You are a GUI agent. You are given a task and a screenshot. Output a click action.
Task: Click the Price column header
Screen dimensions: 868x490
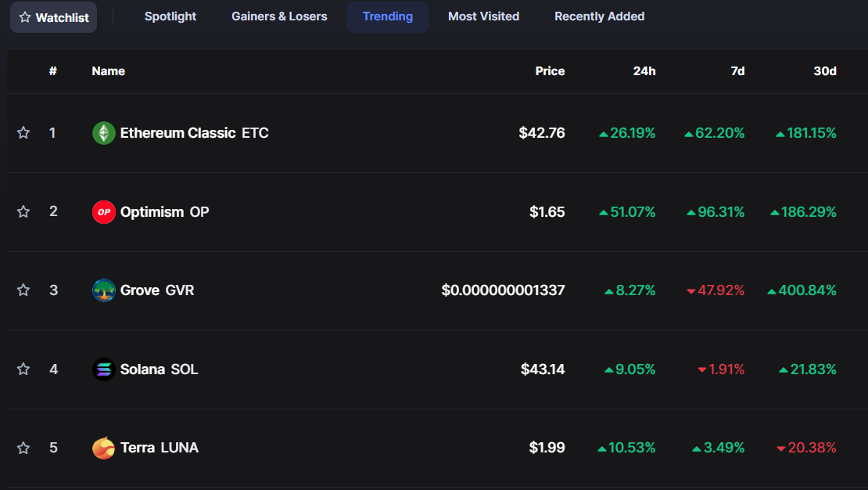(550, 71)
